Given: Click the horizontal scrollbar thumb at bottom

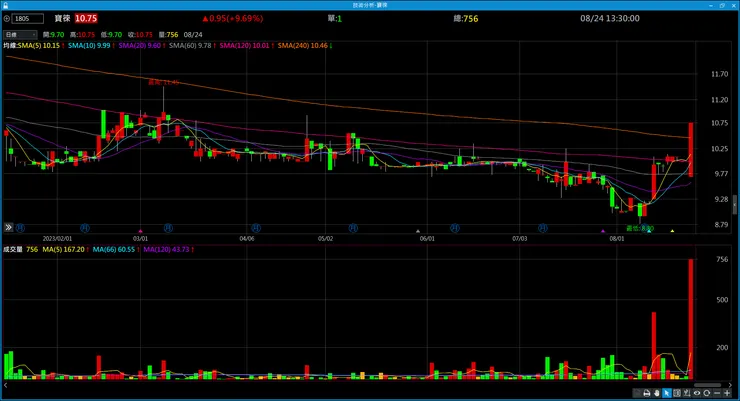Looking at the screenshot, I should pos(707,385).
